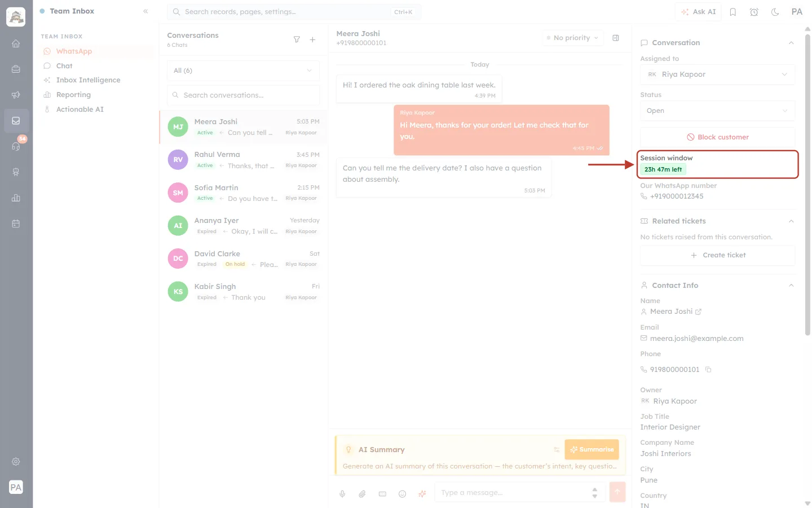The height and width of the screenshot is (508, 812).
Task: Send the message with the send button
Action: [617, 492]
